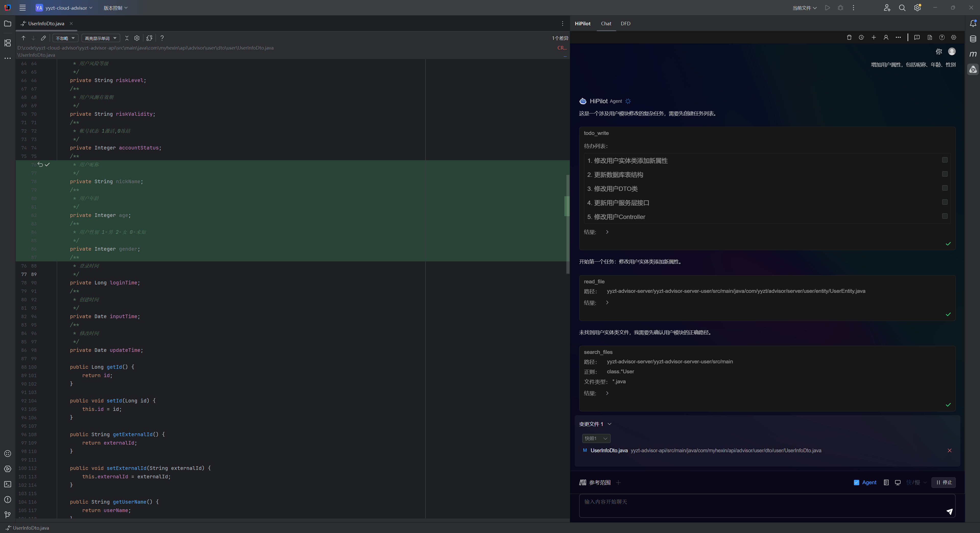Accept the change with the checkmark at line 76
This screenshot has height=533, width=980.
click(47, 165)
